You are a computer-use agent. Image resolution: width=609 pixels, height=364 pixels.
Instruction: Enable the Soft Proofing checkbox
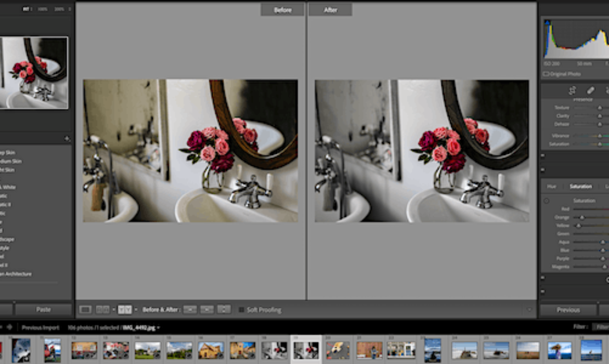241,310
